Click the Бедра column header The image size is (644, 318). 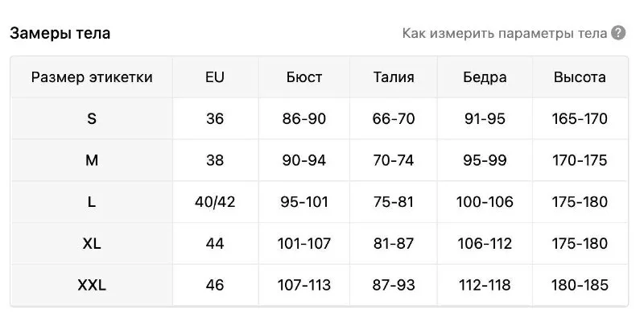tap(485, 77)
